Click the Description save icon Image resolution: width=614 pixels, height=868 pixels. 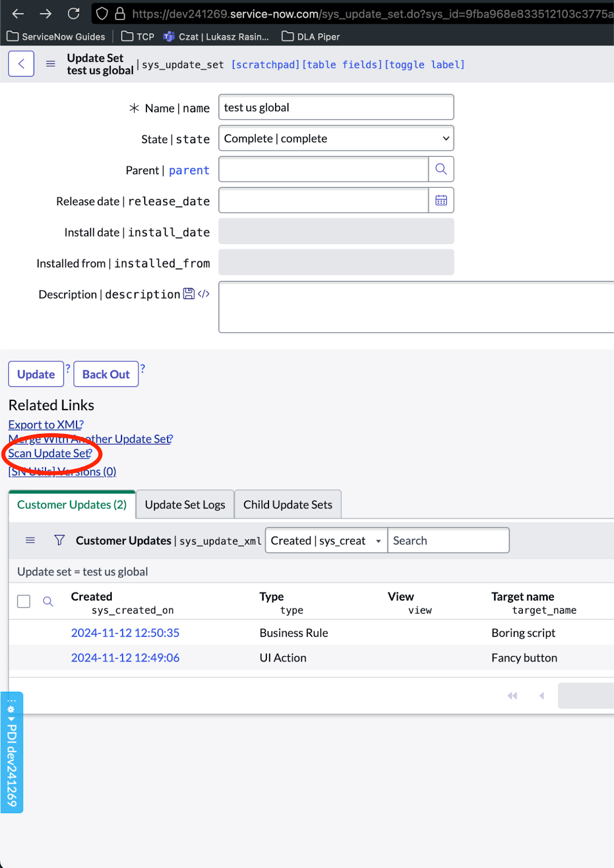click(x=189, y=293)
